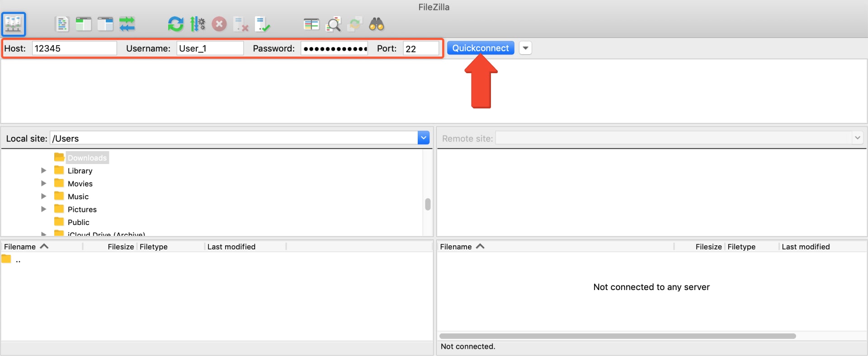Click the remote list horizontal scrollbar
This screenshot has height=356, width=868.
[618, 336]
